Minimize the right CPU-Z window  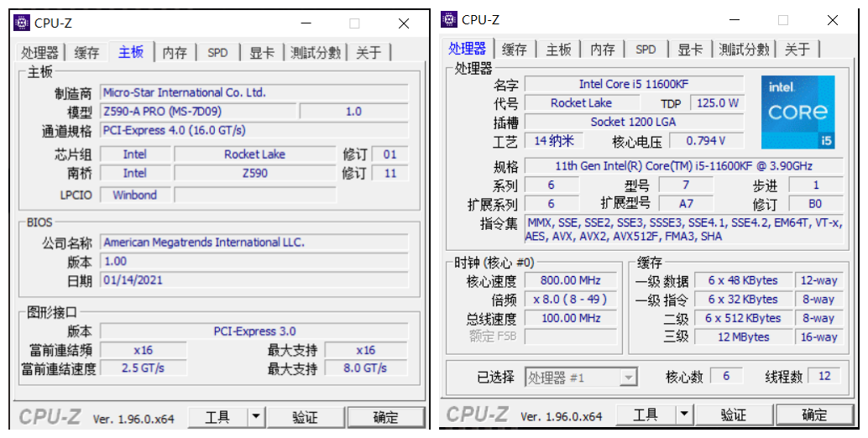pyautogui.click(x=735, y=20)
